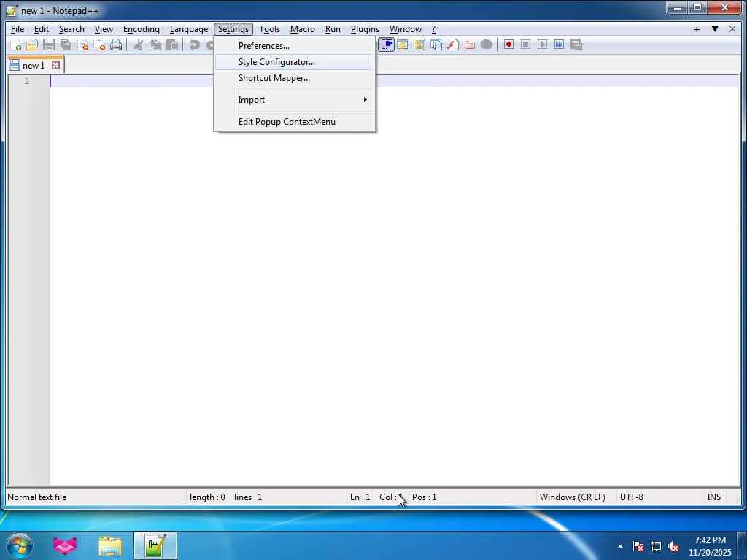
Task: Click the muted volume tray icon
Action: (673, 547)
